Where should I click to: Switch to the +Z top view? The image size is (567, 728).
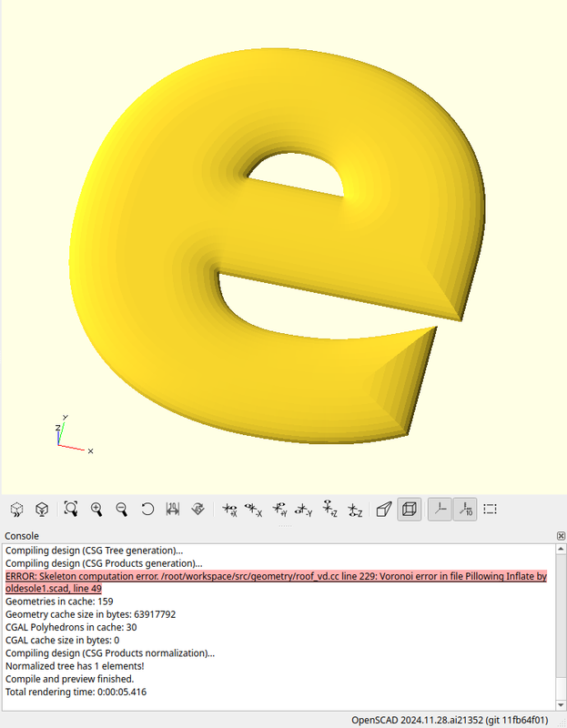point(329,509)
